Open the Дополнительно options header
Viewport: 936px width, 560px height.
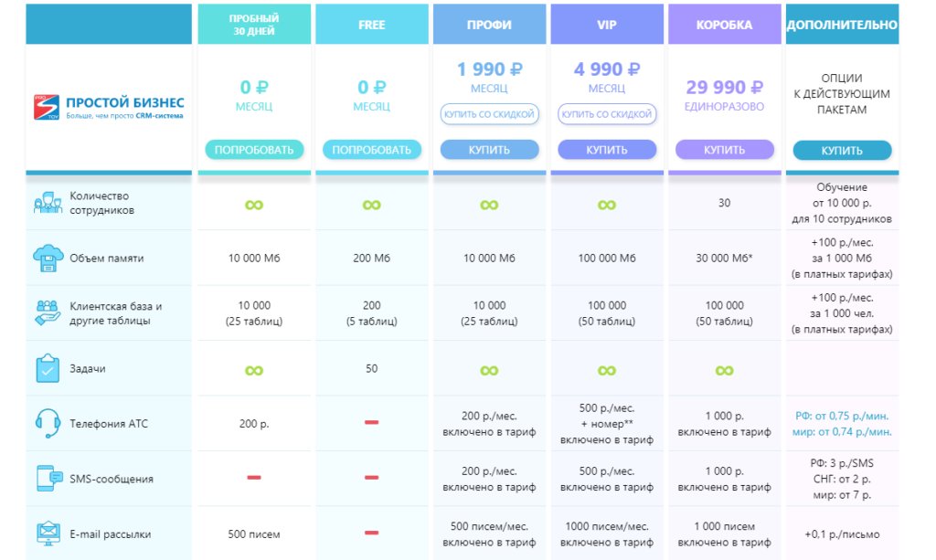point(842,25)
